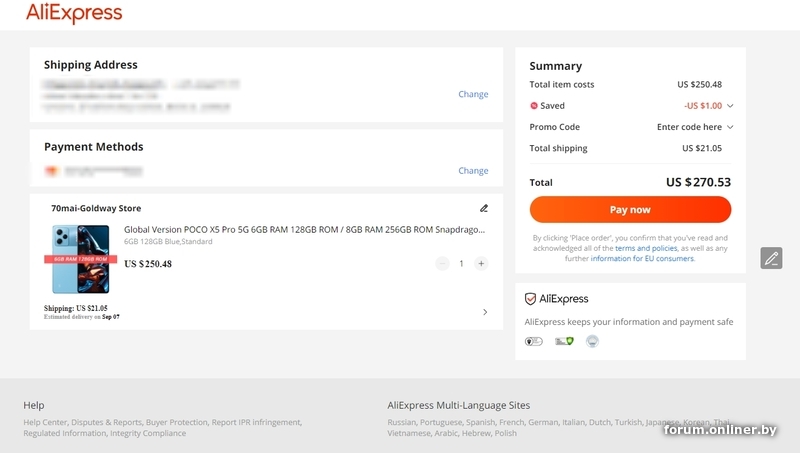Image resolution: width=800 pixels, height=453 pixels.
Task: Expand the Saved discount details
Action: (730, 106)
